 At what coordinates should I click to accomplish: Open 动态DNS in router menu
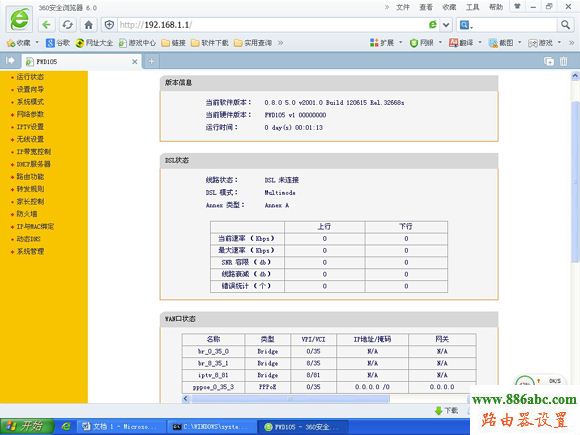click(x=28, y=239)
